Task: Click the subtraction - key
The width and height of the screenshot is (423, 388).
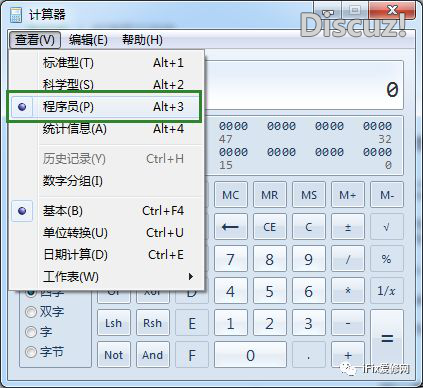Action: [348, 323]
